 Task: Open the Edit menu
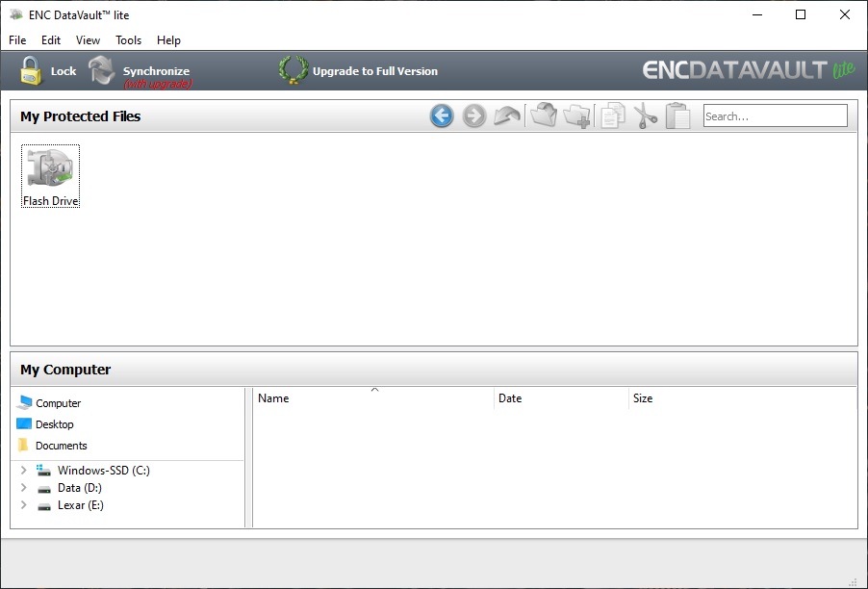(x=51, y=39)
